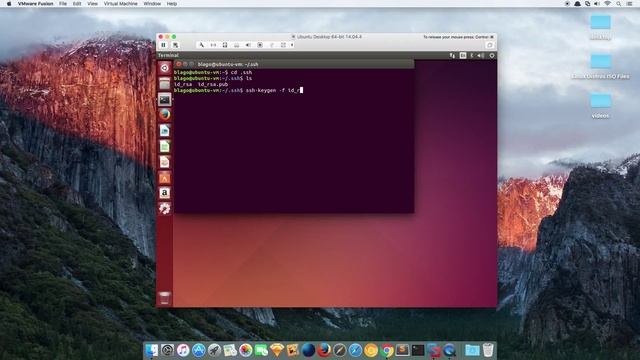Open the Help menu in the Mac menu bar
Screen dimensions: 640x360
(x=172, y=4)
